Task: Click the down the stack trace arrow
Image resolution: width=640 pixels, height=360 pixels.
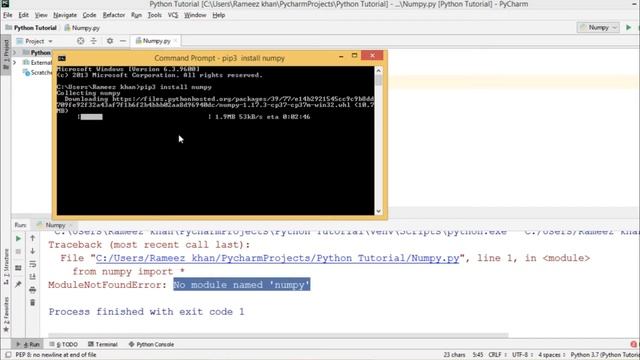Action: [x=33, y=251]
